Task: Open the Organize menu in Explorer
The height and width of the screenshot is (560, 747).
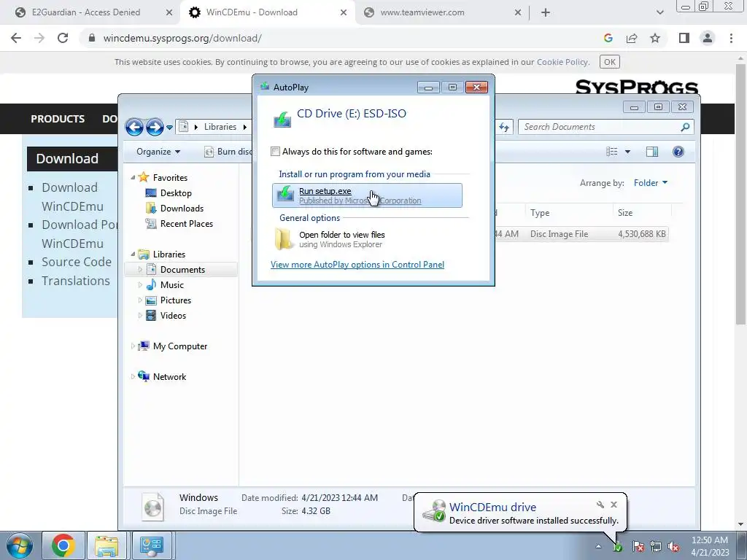Action: click(x=158, y=152)
